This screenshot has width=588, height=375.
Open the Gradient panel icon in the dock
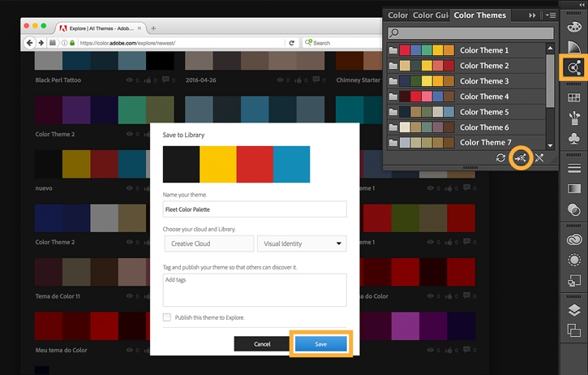[574, 188]
